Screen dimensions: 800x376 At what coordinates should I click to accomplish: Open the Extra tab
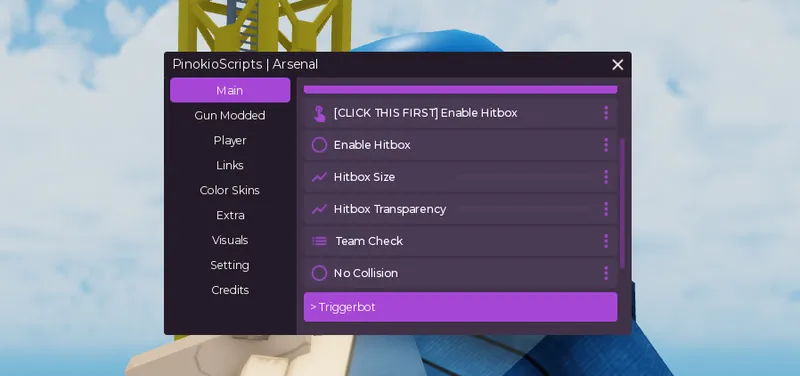point(230,215)
